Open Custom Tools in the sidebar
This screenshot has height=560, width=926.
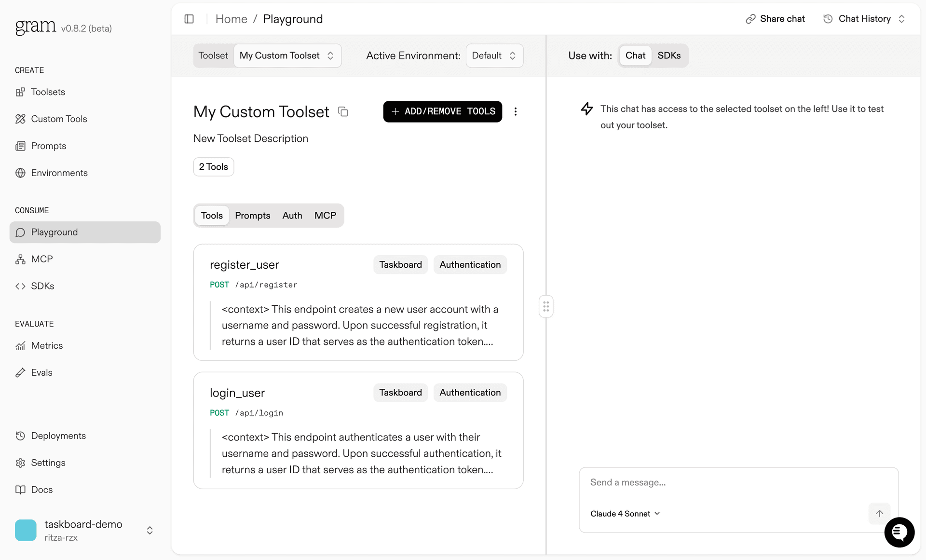point(59,119)
